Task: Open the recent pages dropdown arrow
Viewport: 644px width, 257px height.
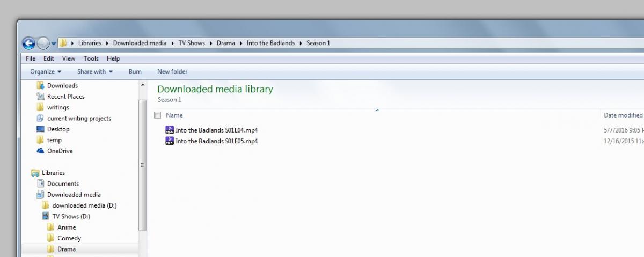Action: [x=54, y=43]
